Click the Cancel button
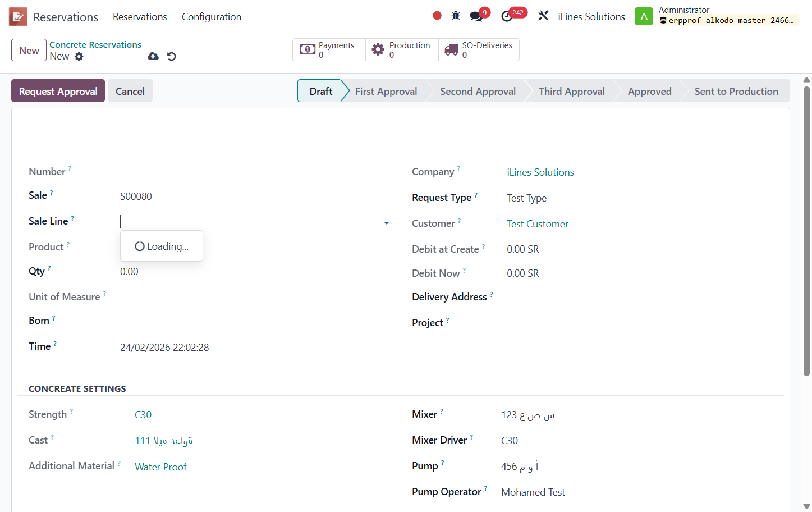The height and width of the screenshot is (512, 812). [x=130, y=91]
